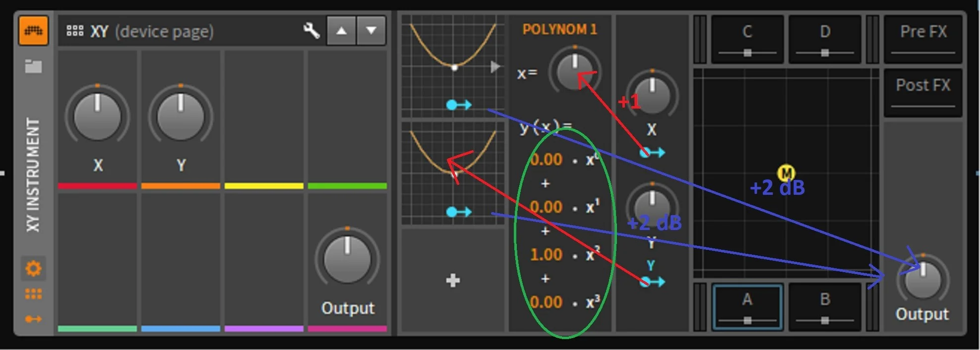Click the Output knob below Post FX

(x=923, y=279)
